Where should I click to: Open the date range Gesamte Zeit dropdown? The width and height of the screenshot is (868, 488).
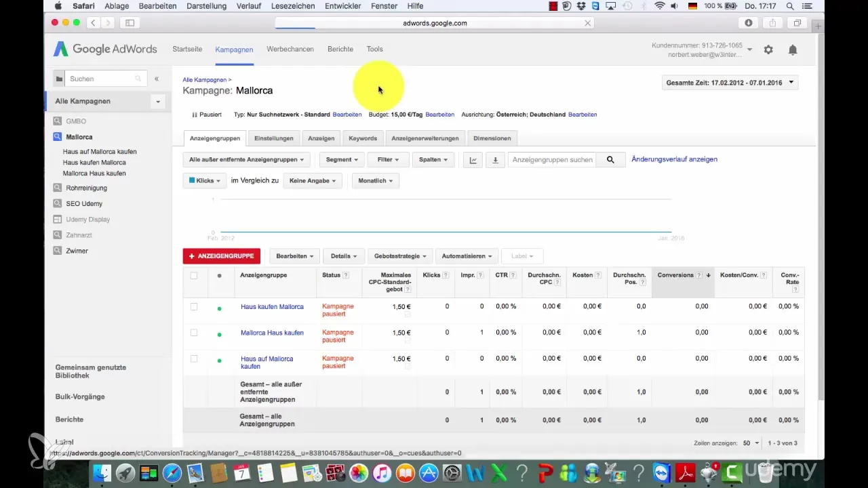pos(730,83)
